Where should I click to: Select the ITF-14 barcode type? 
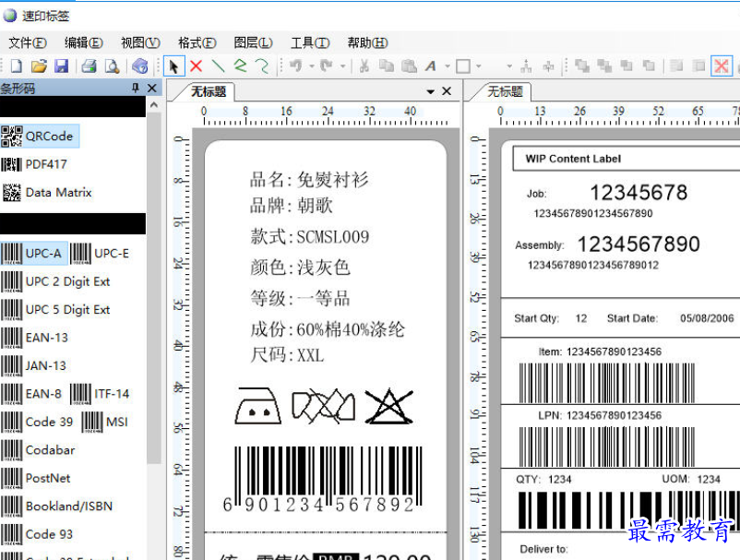pos(100,394)
